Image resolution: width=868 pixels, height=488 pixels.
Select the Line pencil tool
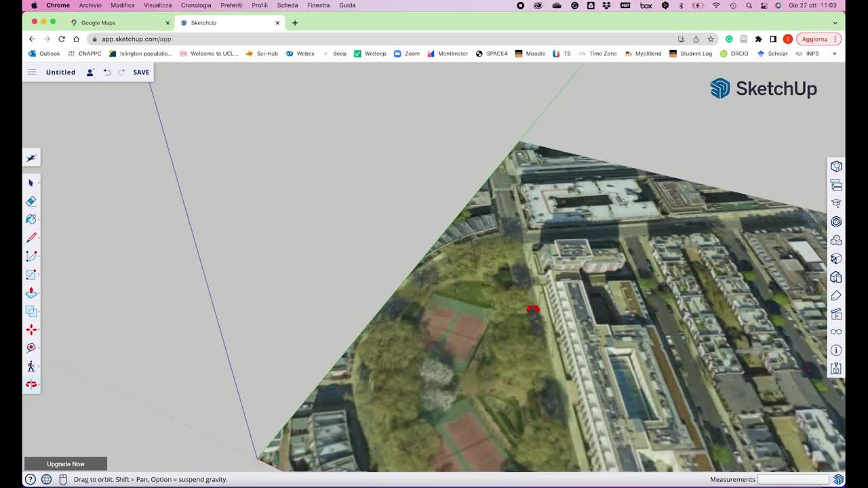tap(31, 238)
